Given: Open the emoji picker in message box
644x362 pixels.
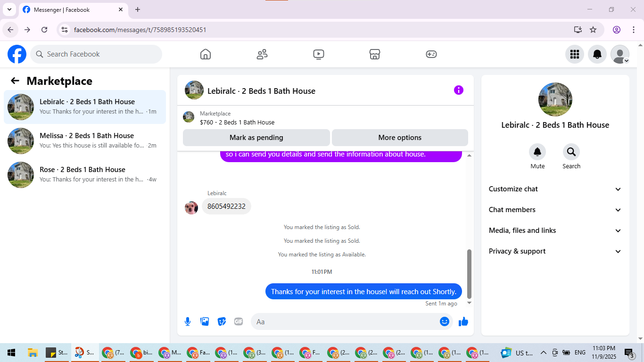Looking at the screenshot, I should (x=445, y=321).
